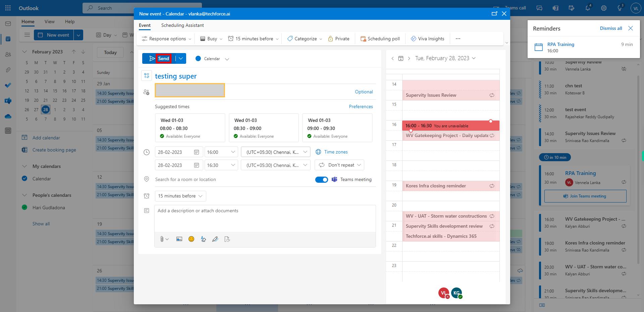Click the attendee icon beside invitees field
The width and height of the screenshot is (644, 312).
[x=146, y=92]
